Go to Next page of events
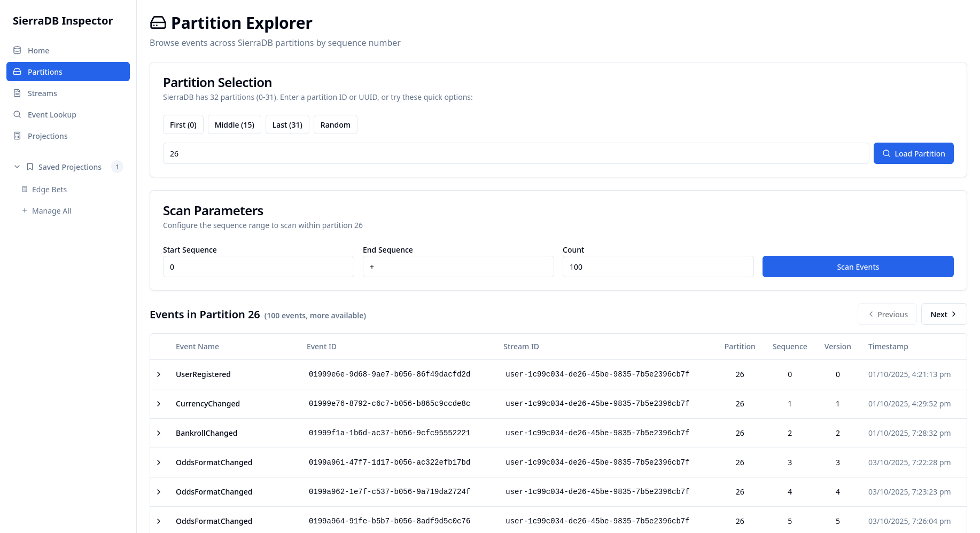This screenshot has height=533, width=980. tap(943, 314)
